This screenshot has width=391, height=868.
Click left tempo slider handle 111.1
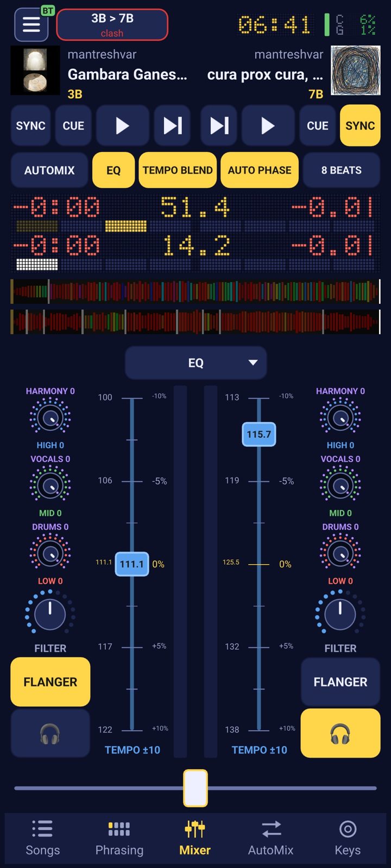pyautogui.click(x=132, y=564)
